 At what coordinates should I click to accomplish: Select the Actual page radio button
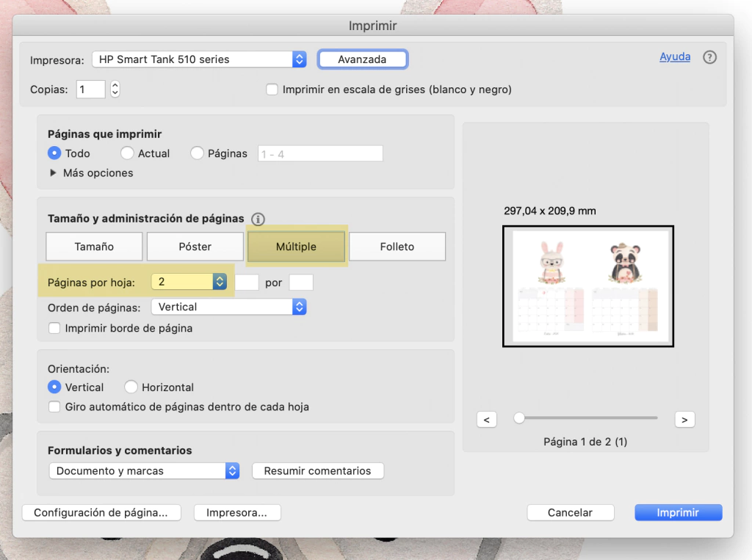click(x=127, y=153)
